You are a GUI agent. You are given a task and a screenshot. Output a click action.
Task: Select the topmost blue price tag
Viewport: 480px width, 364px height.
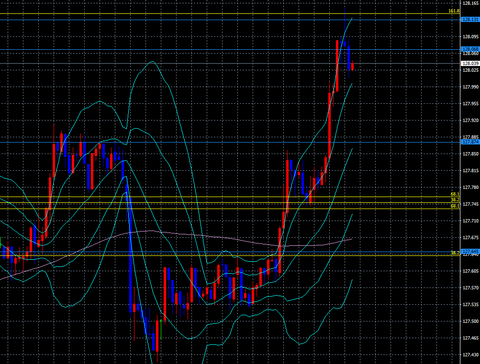pos(470,20)
